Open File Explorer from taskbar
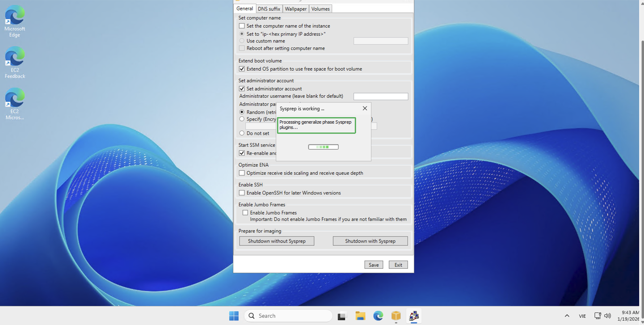This screenshot has height=325, width=644. coord(360,316)
